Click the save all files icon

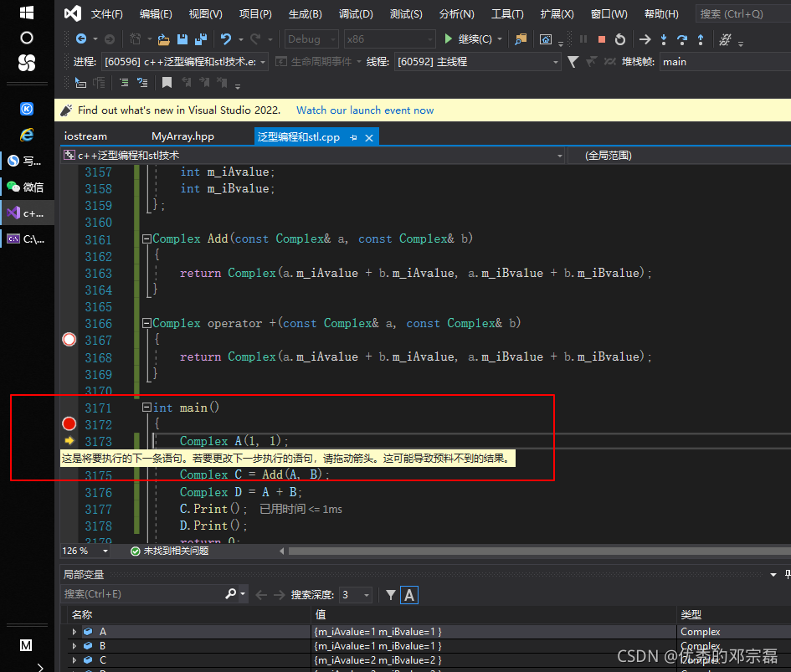pyautogui.click(x=201, y=38)
